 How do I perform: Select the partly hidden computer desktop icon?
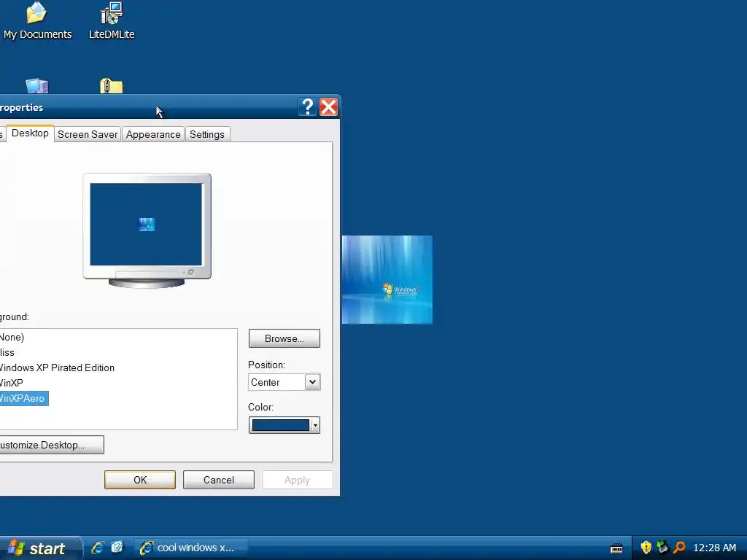click(36, 86)
